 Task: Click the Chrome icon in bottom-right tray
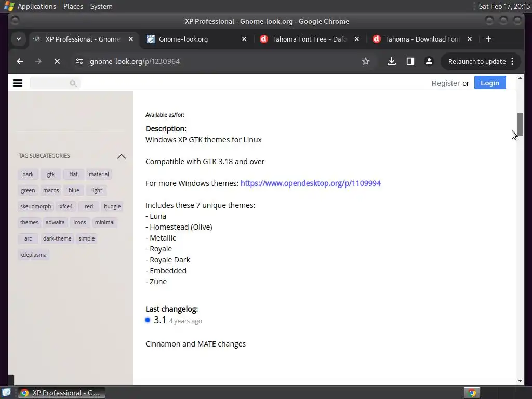tap(472, 393)
